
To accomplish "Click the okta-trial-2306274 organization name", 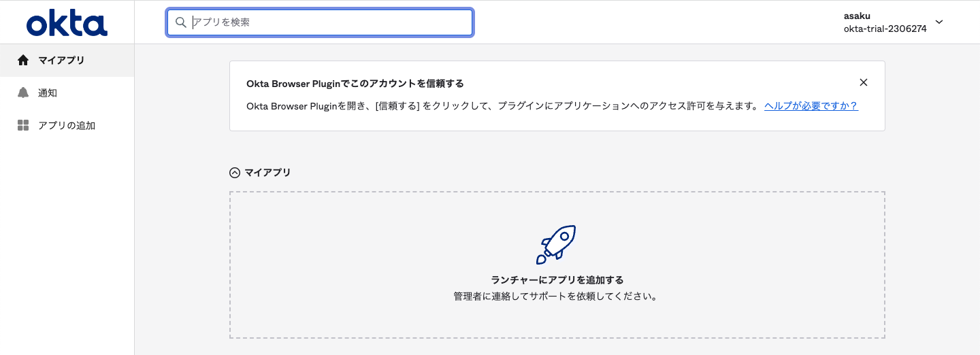I will click(885, 29).
